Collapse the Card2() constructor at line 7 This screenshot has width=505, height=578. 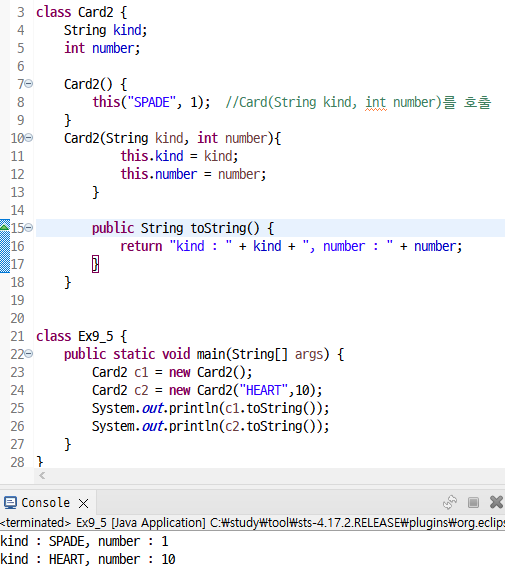(29, 84)
